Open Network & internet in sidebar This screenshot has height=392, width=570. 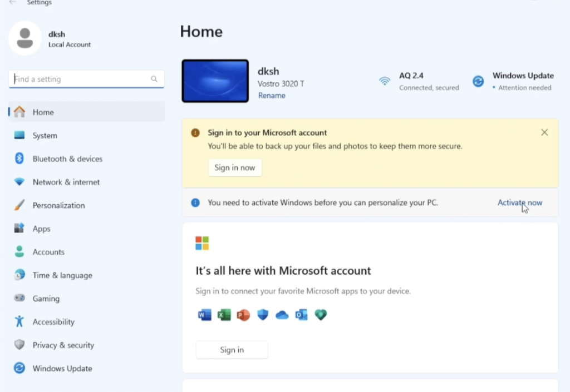(x=66, y=182)
